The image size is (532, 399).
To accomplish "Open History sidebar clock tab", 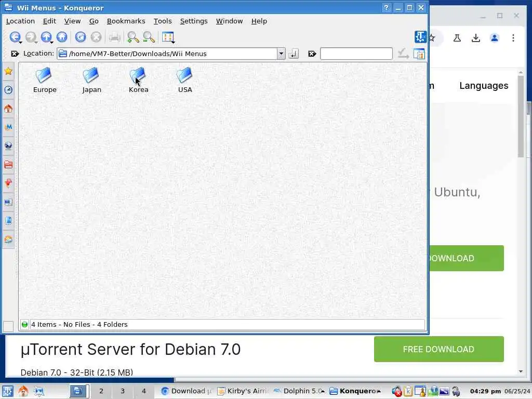I will pos(8,90).
